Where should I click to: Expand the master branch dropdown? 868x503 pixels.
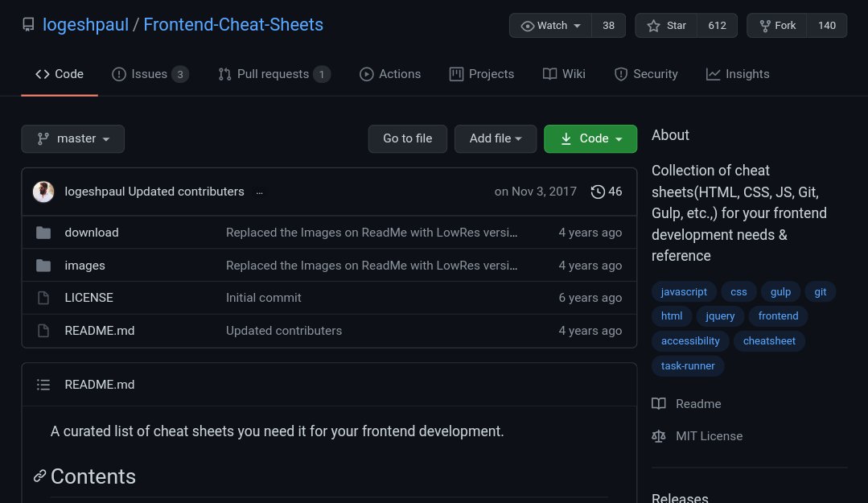tap(73, 138)
